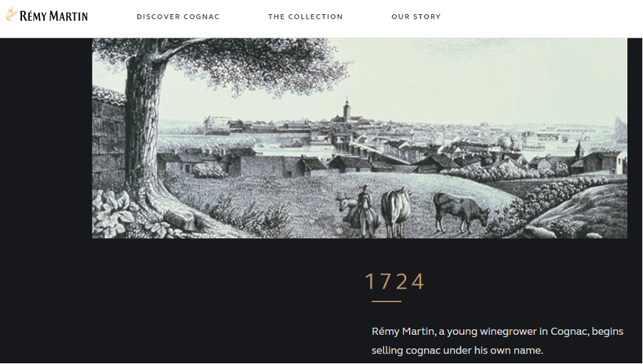643x364 pixels.
Task: Open the Our Story menu
Action: tap(416, 17)
